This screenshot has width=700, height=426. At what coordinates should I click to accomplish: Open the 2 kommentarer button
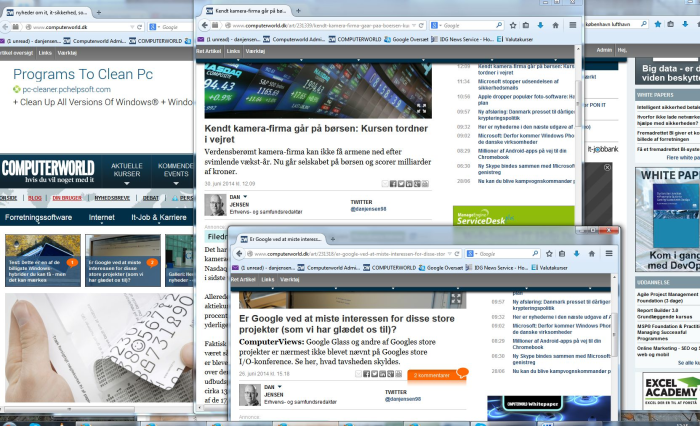(434, 375)
